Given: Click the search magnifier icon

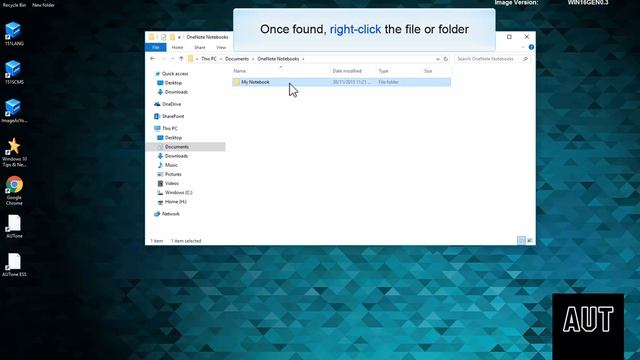Looking at the screenshot, I should (525, 59).
